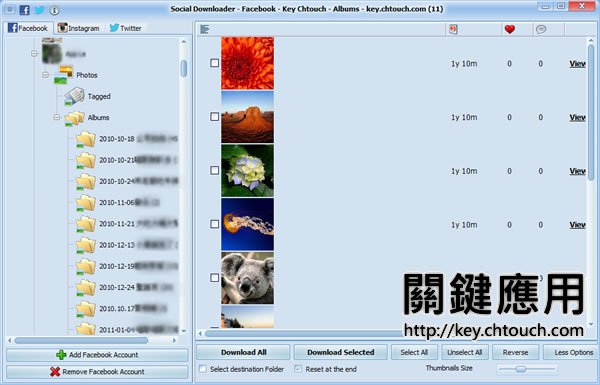600x385 pixels.
Task: Select the Photos folder icon
Action: [63, 75]
